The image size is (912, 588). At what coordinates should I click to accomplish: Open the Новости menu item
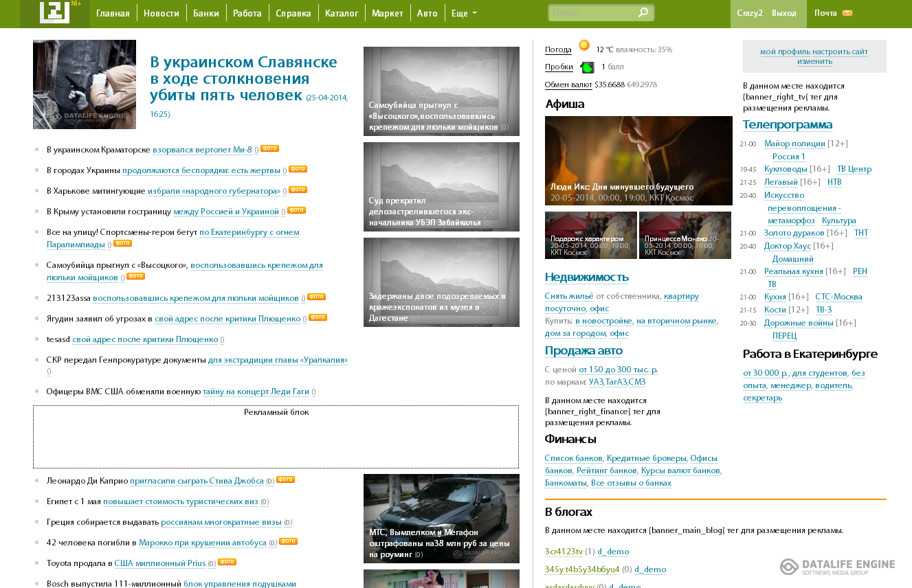[162, 13]
